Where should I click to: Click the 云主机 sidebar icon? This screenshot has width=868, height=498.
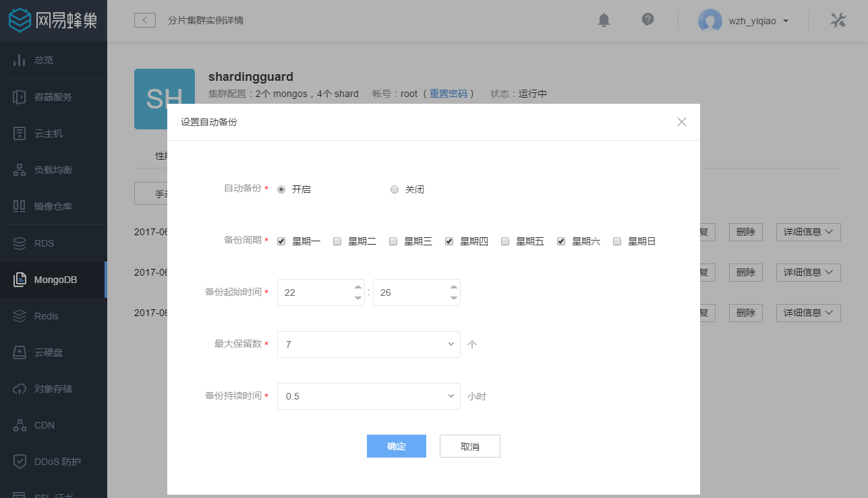[x=20, y=133]
